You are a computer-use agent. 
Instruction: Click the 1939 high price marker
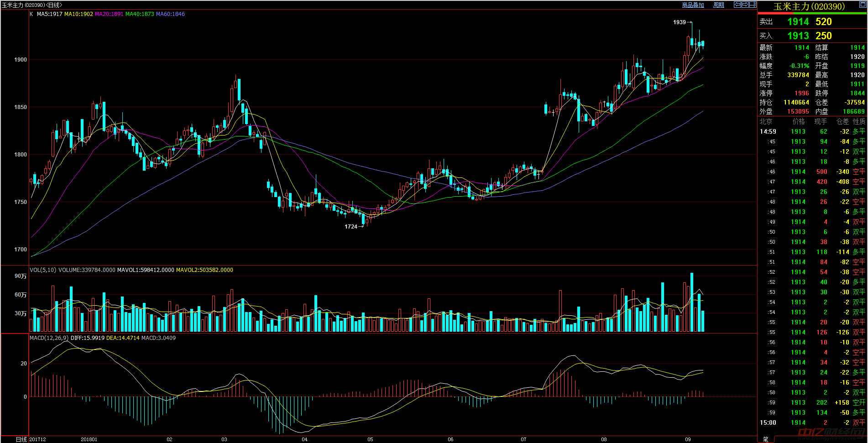(680, 22)
